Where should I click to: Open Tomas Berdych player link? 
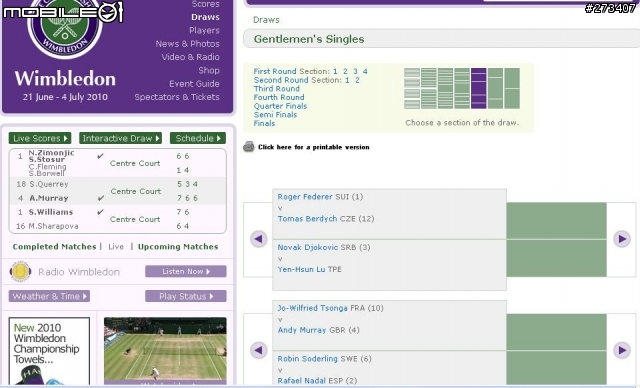(307, 219)
